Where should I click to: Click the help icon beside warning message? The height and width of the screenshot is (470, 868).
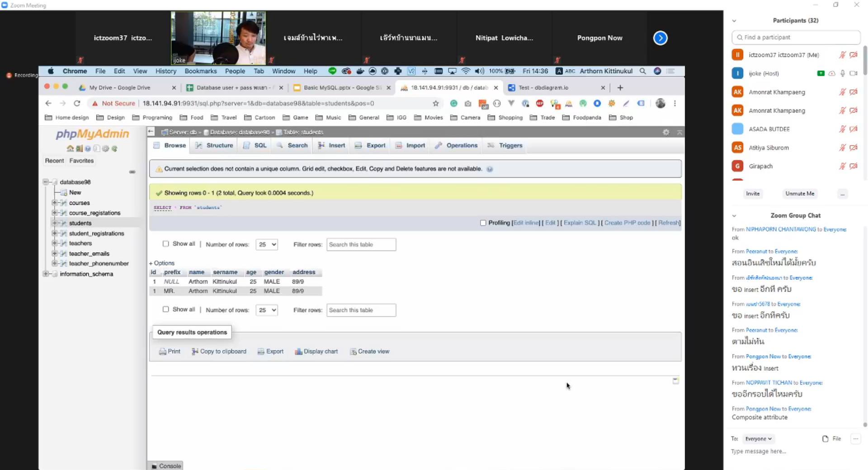click(490, 169)
